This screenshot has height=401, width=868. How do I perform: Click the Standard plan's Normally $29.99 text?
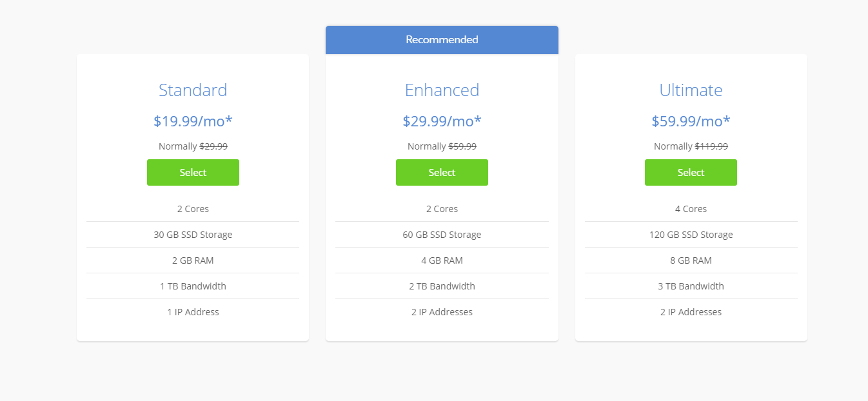tap(193, 146)
